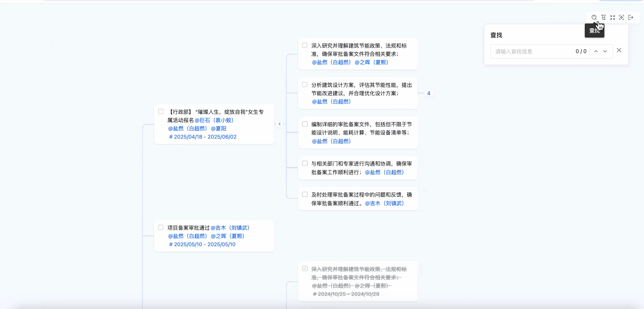Check the 【行政部】女生专属活动报名 task box

click(x=161, y=111)
